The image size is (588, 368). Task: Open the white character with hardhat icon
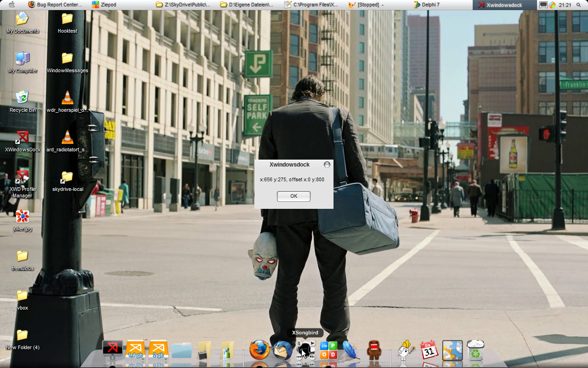[x=405, y=350]
